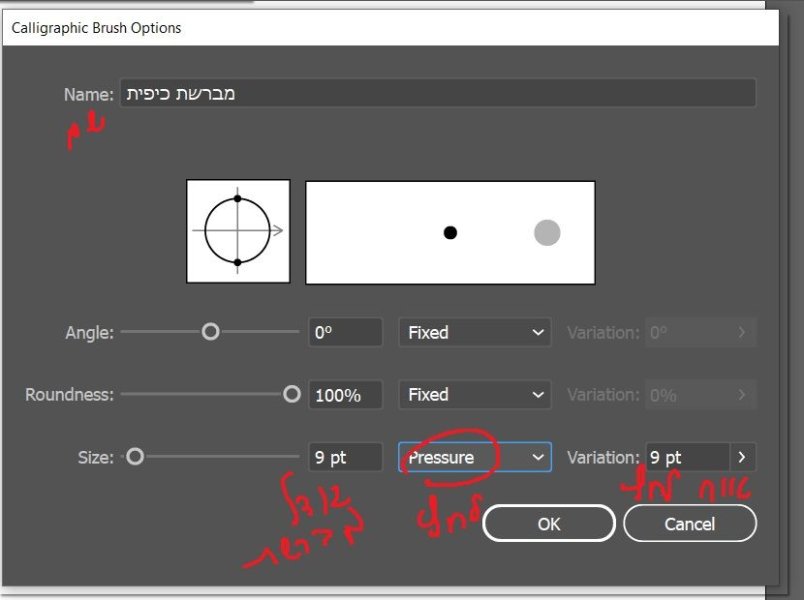
Task: Click the arrow beside Size Variation field
Action: [742, 457]
